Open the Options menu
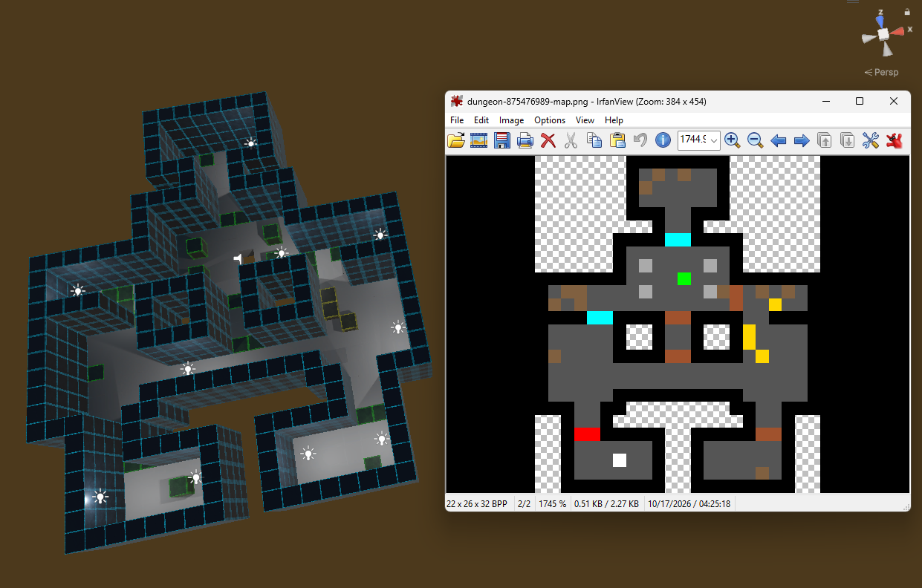 [550, 120]
